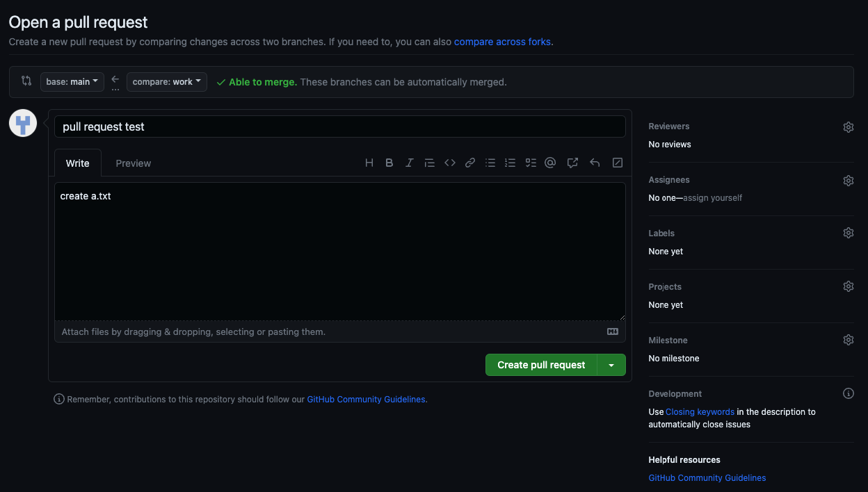Toggle the slash commands icon

tap(617, 163)
